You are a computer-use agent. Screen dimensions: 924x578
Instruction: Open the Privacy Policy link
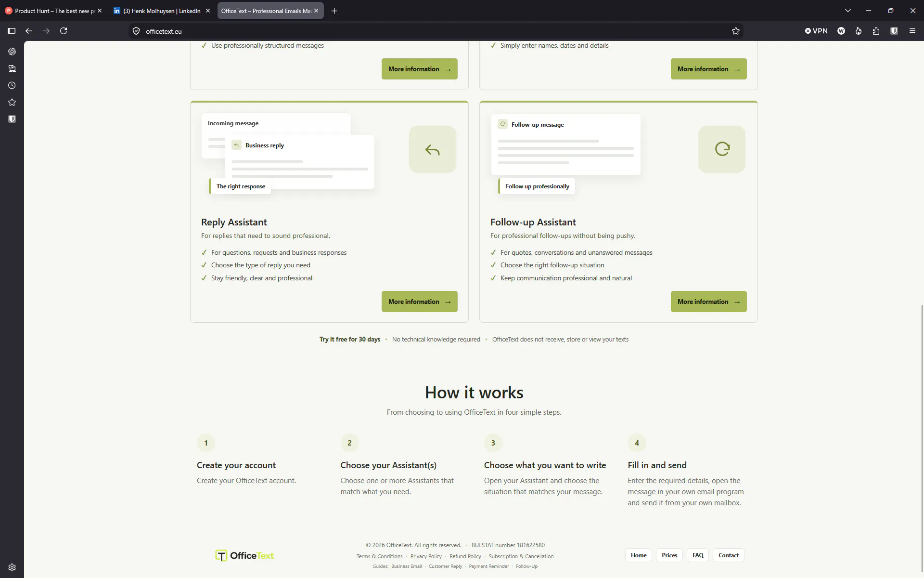(426, 556)
